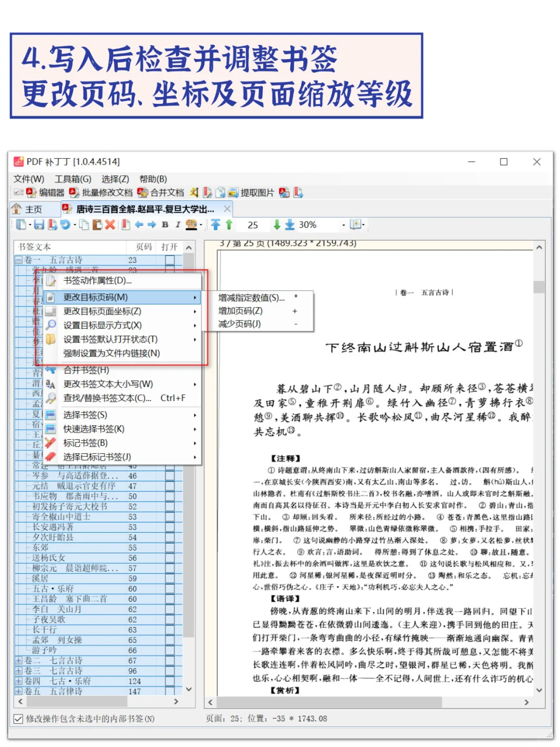Open the 选择(Z) menu

pos(115,179)
